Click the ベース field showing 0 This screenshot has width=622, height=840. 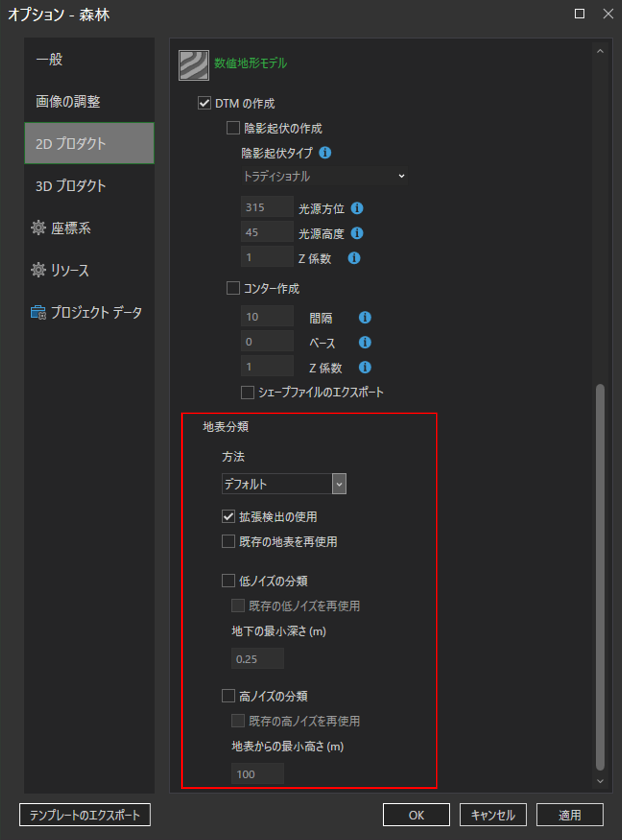coord(267,341)
